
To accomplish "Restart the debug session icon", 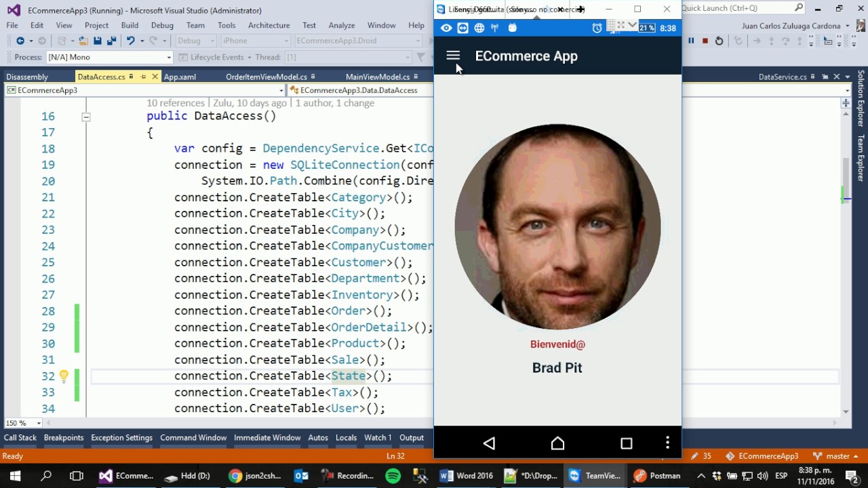I will click(x=719, y=41).
